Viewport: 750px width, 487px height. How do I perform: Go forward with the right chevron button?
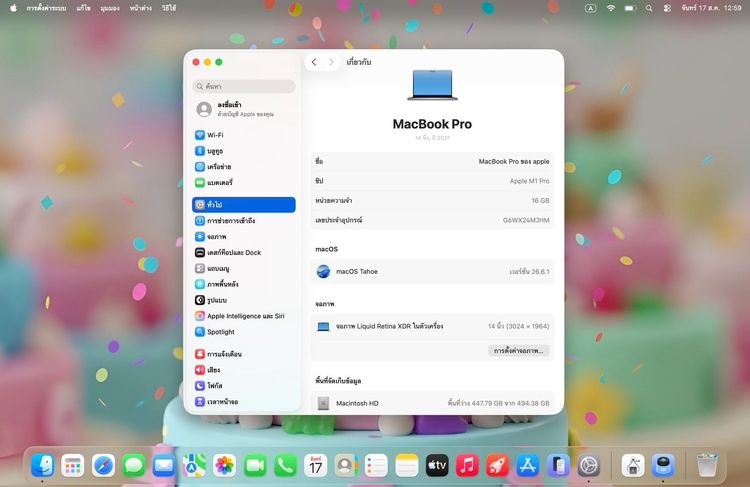pos(331,62)
